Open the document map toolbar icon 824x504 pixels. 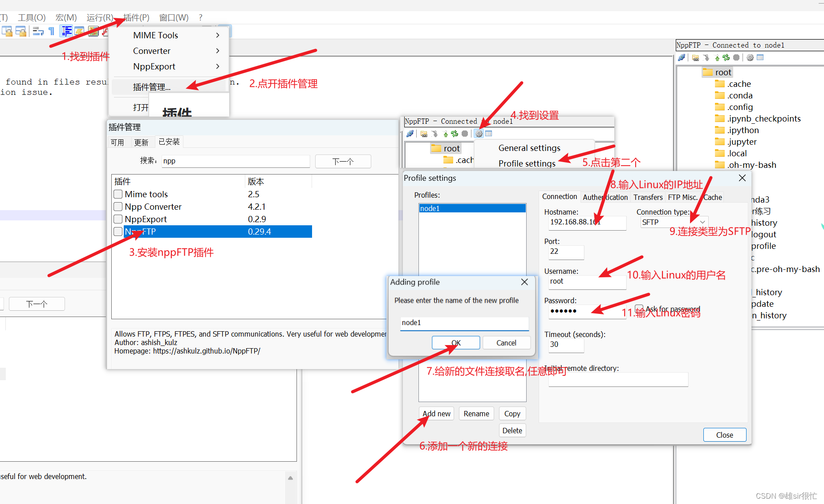coord(93,31)
